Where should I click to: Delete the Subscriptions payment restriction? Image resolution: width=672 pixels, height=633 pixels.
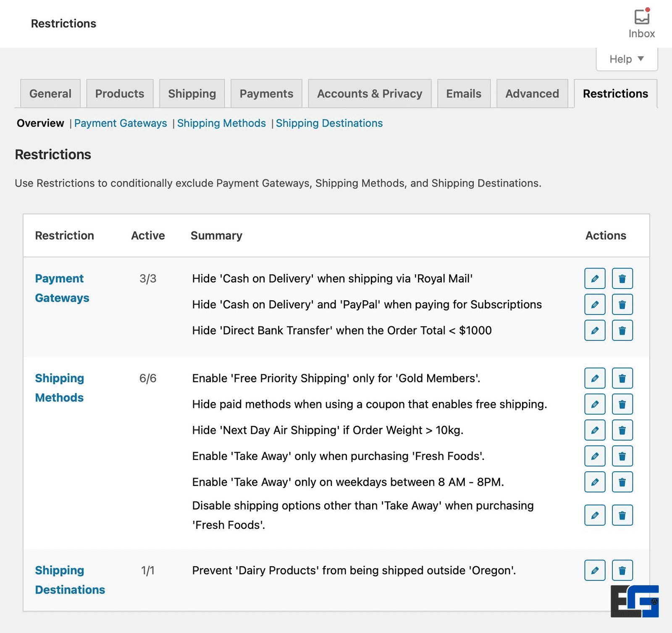(x=622, y=304)
